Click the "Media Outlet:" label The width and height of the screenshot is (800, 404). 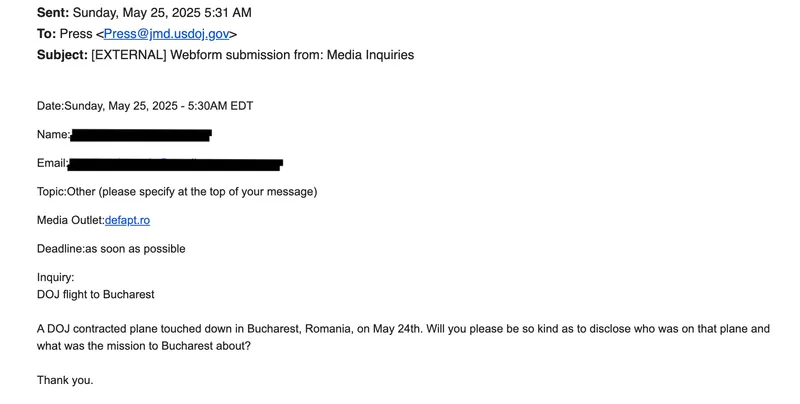[70, 220]
